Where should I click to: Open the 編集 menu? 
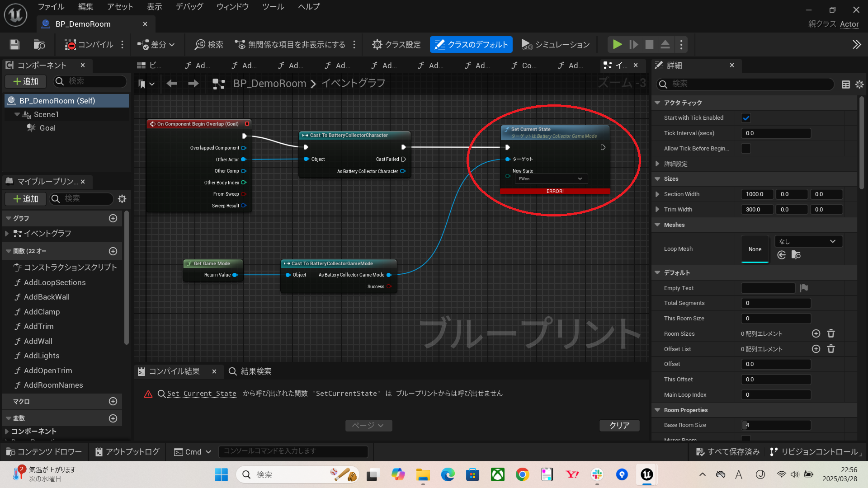pos(85,7)
